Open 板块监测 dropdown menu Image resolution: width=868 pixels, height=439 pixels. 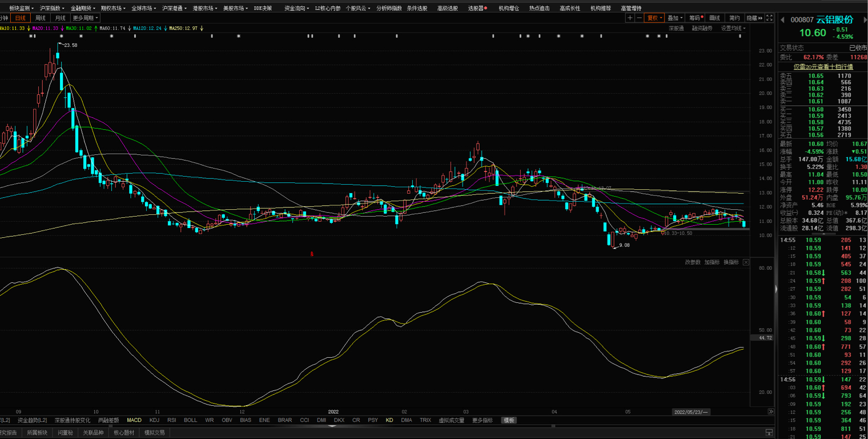click(x=21, y=9)
